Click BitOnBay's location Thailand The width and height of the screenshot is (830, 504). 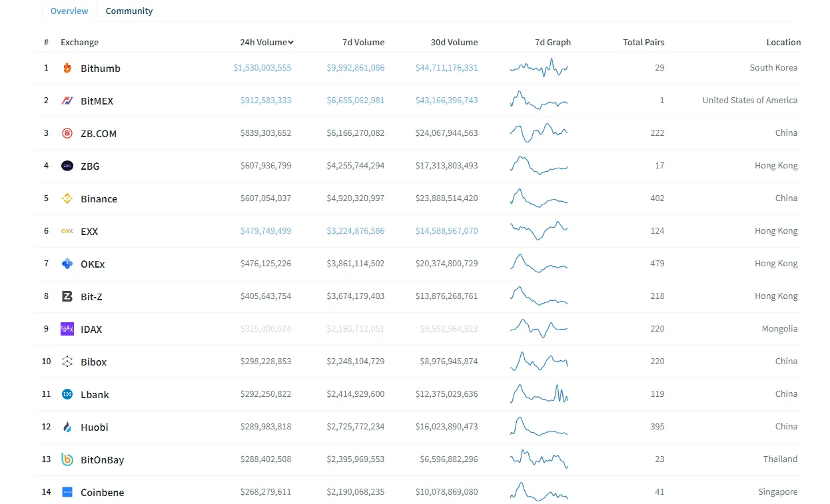point(781,459)
